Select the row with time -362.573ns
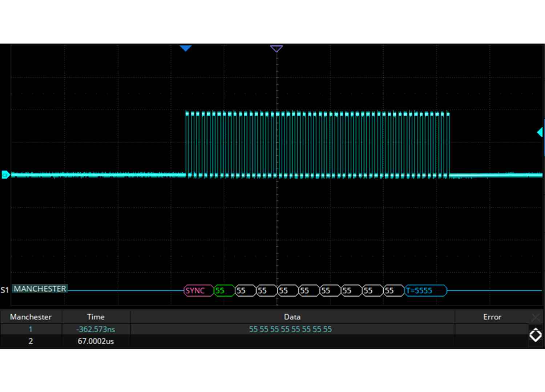 point(96,329)
